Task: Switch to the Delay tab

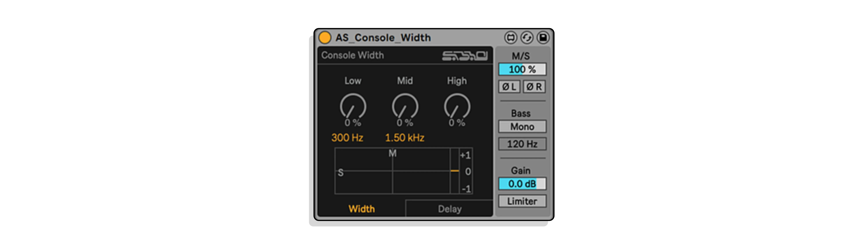Action: click(x=449, y=208)
